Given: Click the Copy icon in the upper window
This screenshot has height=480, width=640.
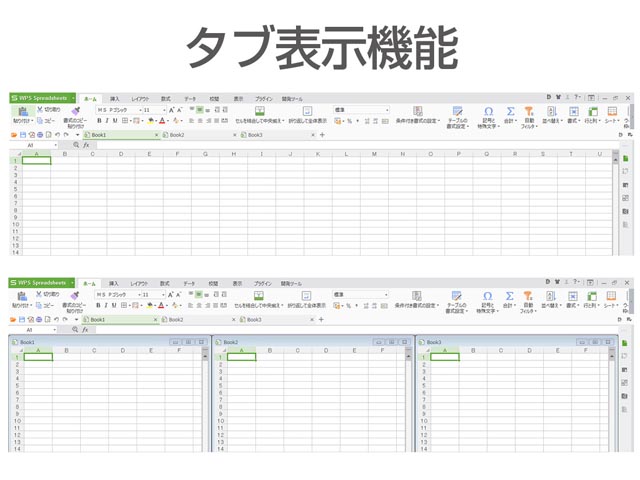Looking at the screenshot, I should point(40,120).
